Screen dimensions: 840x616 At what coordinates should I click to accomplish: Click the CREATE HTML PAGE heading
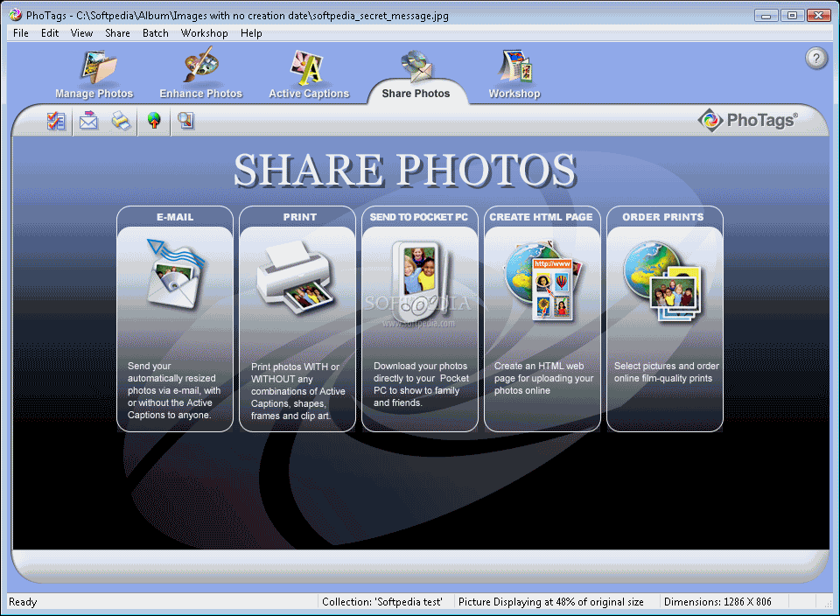coord(541,217)
